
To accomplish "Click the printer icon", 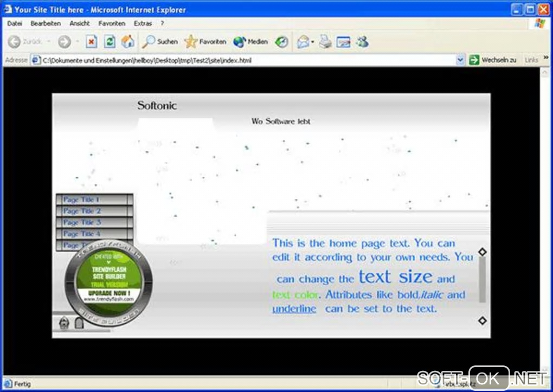I will click(x=325, y=42).
